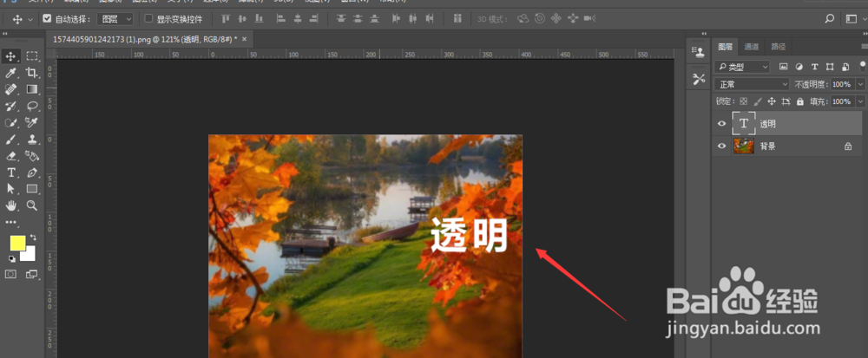
Task: Select the Clone Stamp tool
Action: [32, 139]
